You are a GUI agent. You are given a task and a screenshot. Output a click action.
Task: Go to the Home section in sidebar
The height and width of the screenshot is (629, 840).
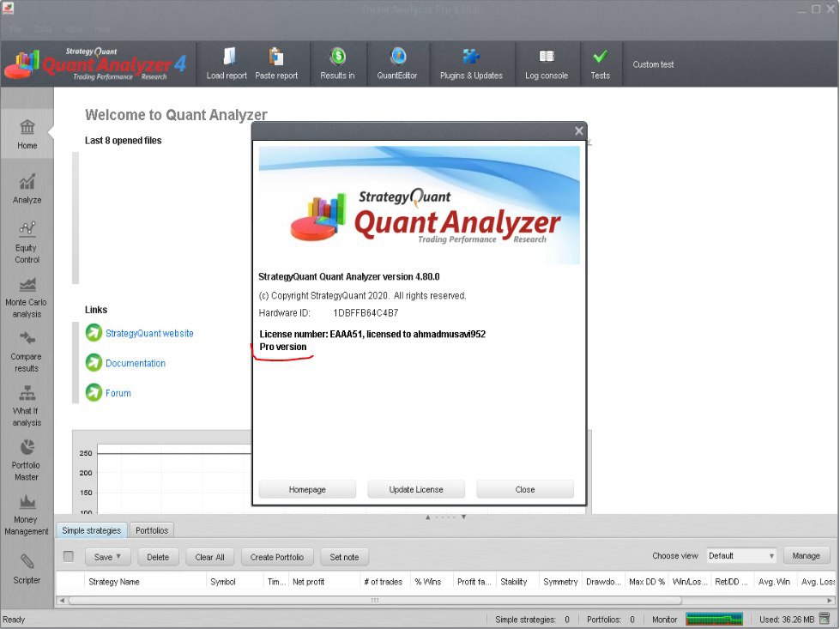[x=27, y=135]
